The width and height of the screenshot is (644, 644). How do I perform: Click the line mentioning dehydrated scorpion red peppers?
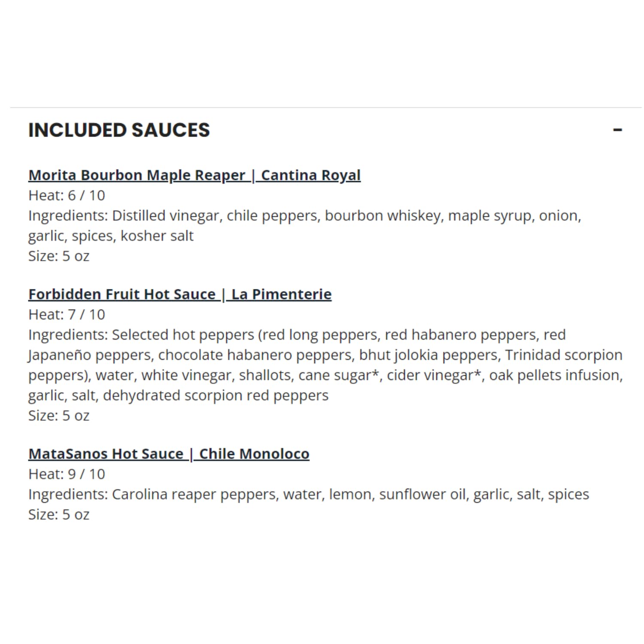[x=178, y=396]
